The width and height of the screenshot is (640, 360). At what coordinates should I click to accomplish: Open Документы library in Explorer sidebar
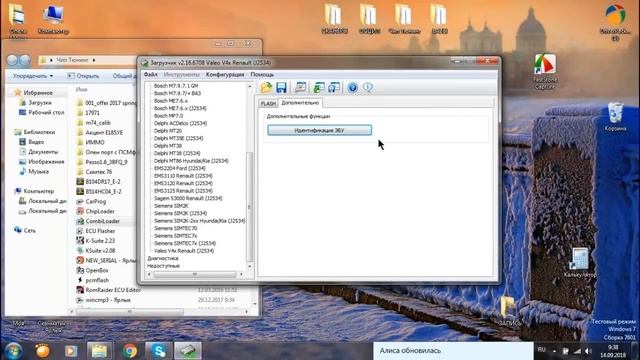(x=43, y=152)
